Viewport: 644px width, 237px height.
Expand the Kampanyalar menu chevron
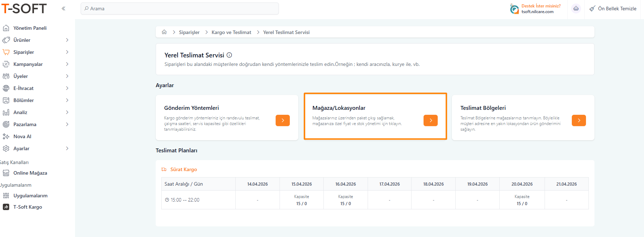(67, 64)
